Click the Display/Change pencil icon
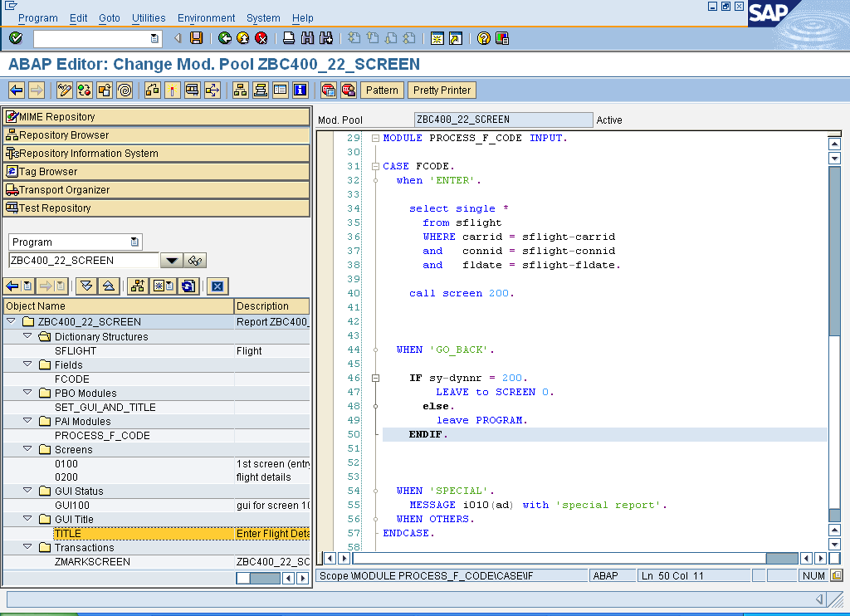Screen dimensions: 850x616 [65, 90]
